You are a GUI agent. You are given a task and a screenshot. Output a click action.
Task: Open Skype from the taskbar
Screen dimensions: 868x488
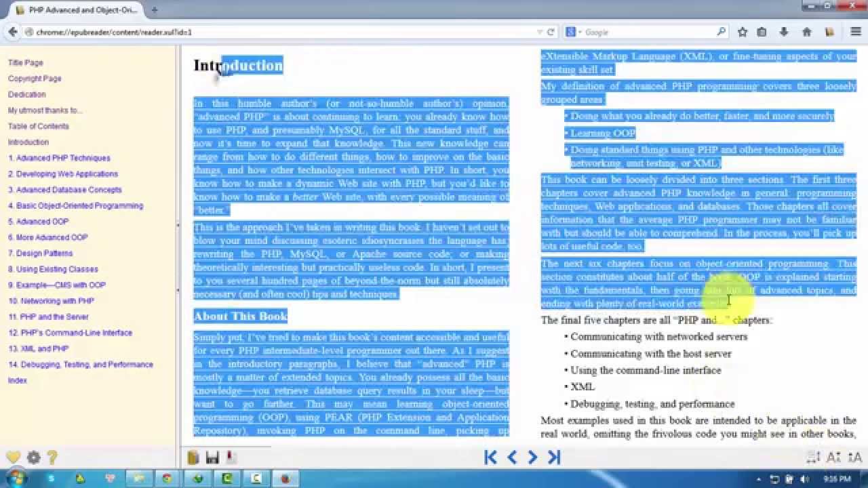(x=52, y=479)
